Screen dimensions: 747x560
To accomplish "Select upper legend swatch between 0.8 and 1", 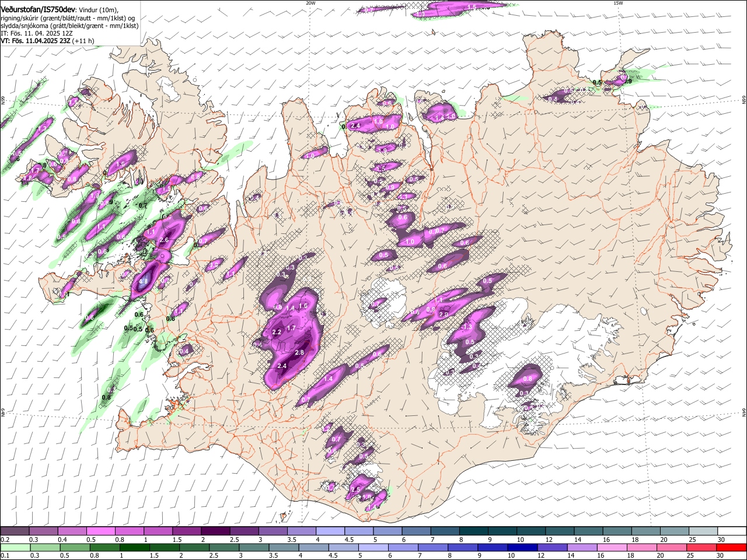I will coord(129,531).
